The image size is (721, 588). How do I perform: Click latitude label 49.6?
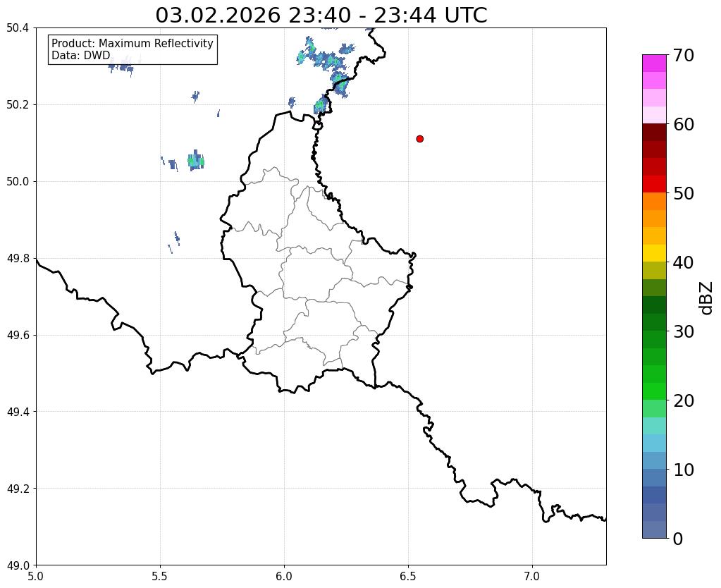[x=18, y=336]
